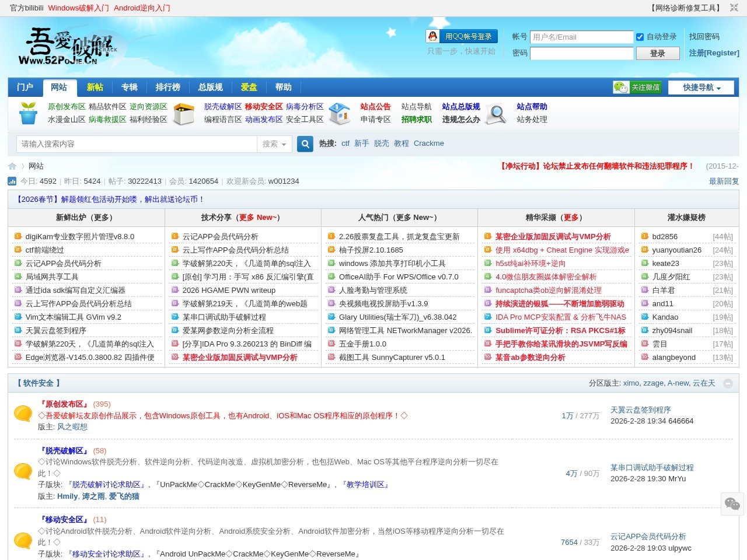Click the magnifier icon beside 站点帮助
The height and width of the screenshot is (560, 747).
tap(495, 114)
